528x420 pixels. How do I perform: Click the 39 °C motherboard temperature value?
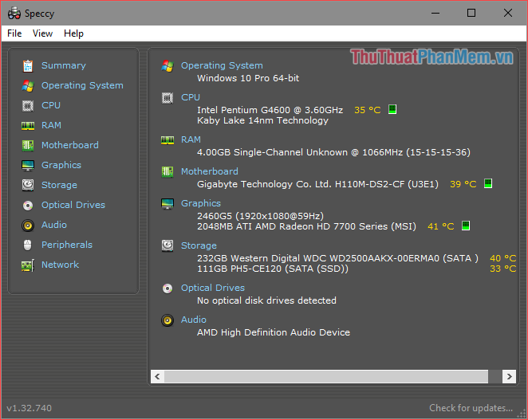[463, 184]
